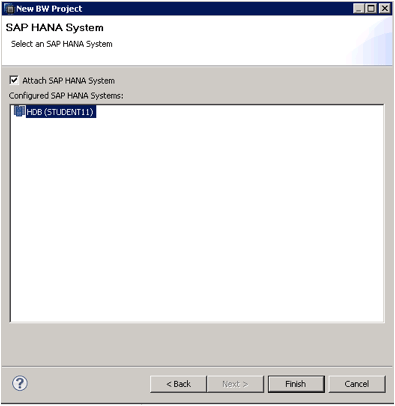This screenshot has height=406, width=395.
Task: Close the New BW Project window
Action: 385,8
